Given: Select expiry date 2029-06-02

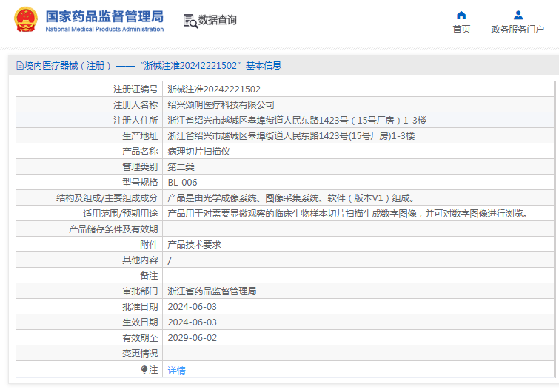Looking at the screenshot, I should [193, 338].
